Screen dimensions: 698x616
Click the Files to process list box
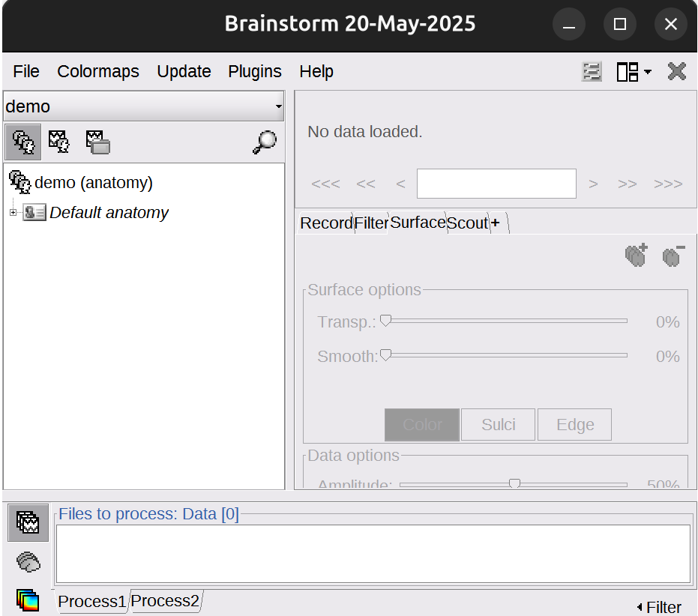click(373, 554)
